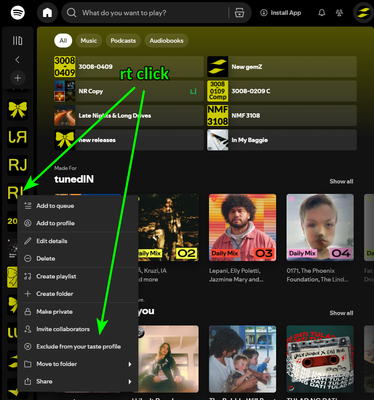This screenshot has width=374, height=400.
Task: Choose Add to queue menu entry
Action: pyautogui.click(x=78, y=206)
